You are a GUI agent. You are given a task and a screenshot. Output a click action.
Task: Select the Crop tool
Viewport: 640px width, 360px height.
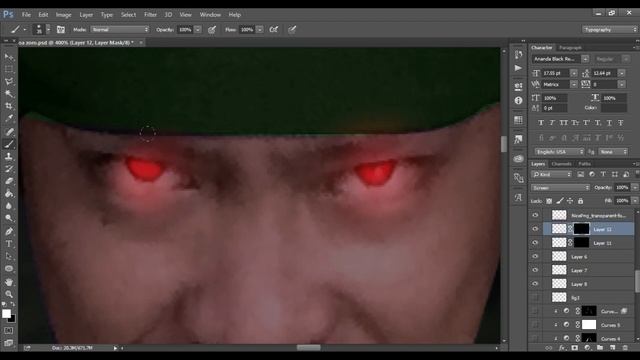pos(9,106)
